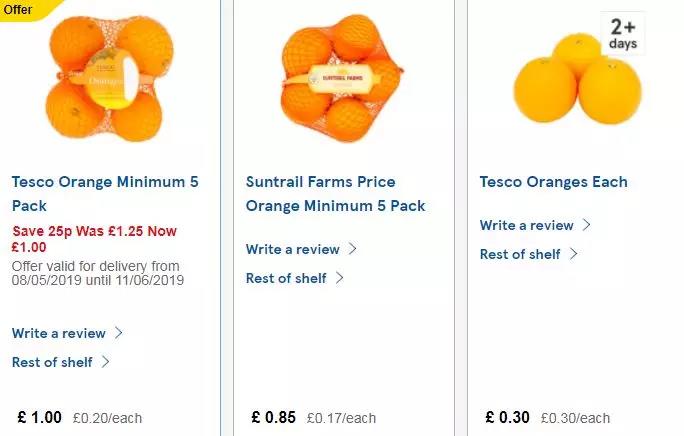Open Tesco Orange Minimum 5 Pack product image
The width and height of the screenshot is (684, 436).
pyautogui.click(x=104, y=80)
